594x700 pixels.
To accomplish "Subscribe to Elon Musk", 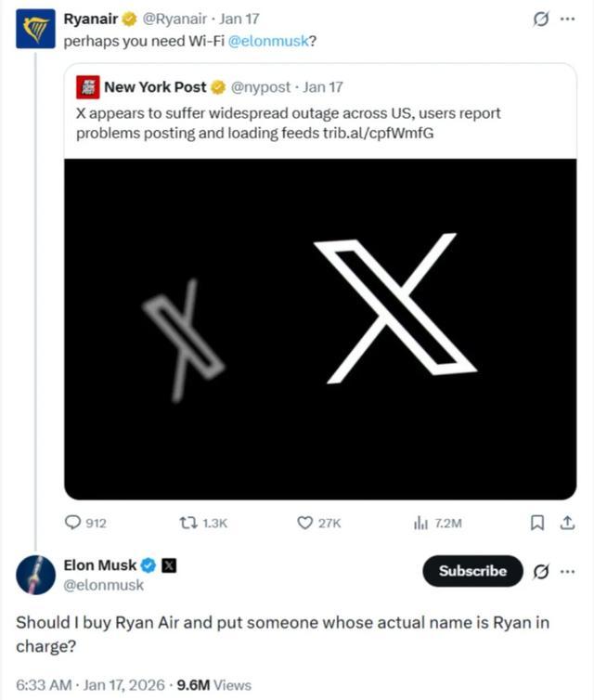I will coord(472,571).
